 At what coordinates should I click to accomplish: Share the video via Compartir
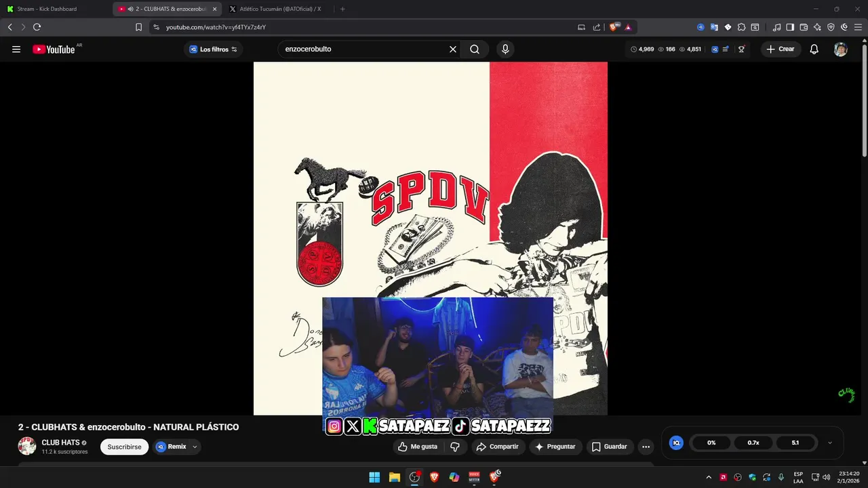[497, 447]
